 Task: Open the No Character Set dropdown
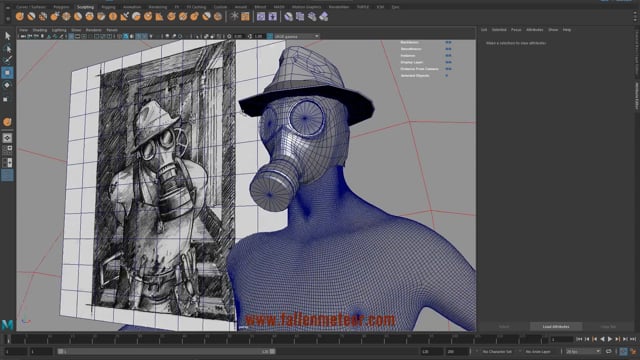click(x=497, y=351)
